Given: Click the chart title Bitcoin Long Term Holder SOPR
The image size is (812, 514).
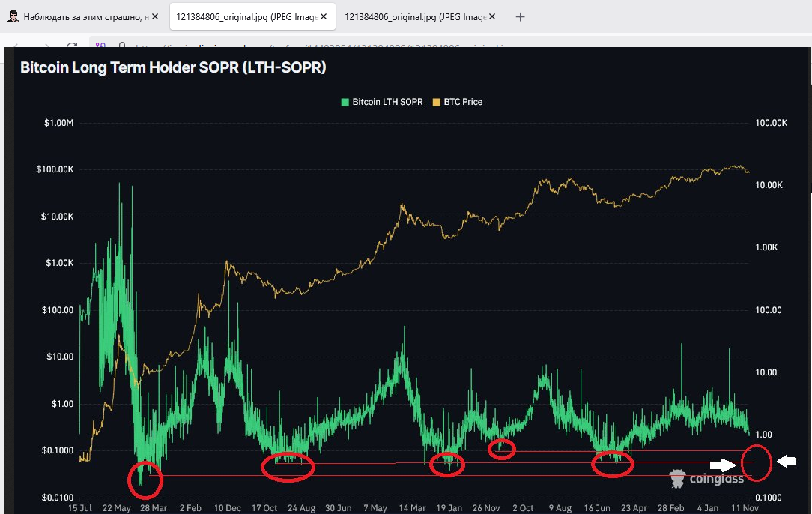Looking at the screenshot, I should coord(173,67).
